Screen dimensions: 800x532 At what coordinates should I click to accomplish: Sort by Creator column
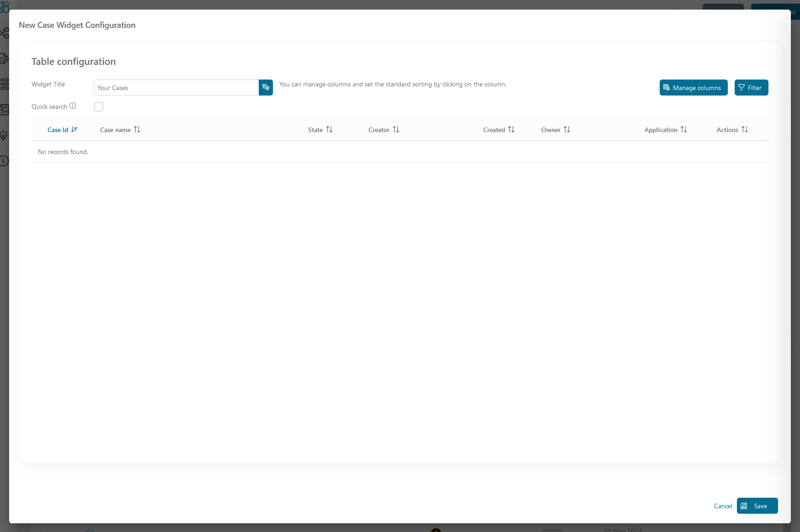[396, 129]
